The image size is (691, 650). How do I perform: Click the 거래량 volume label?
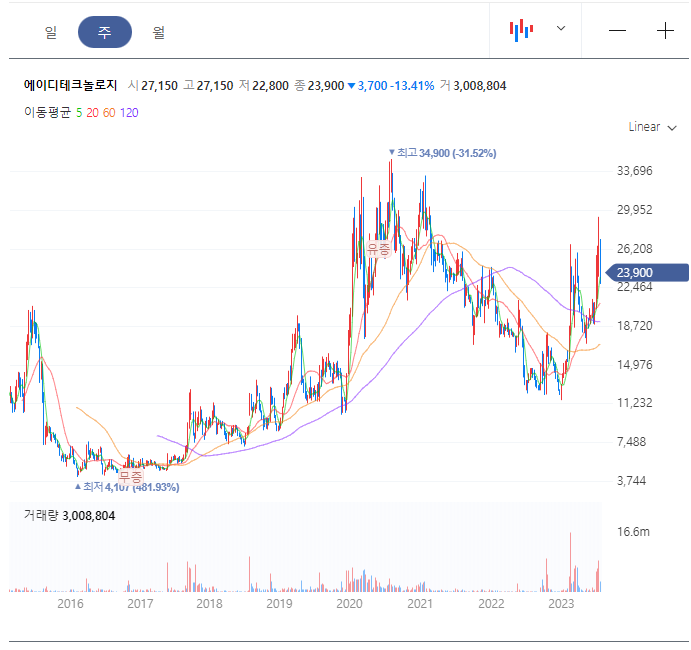click(x=41, y=515)
